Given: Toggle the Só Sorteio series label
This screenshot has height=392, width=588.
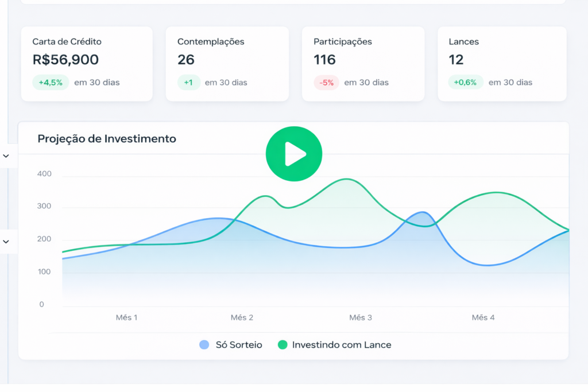Looking at the screenshot, I should pyautogui.click(x=238, y=345).
